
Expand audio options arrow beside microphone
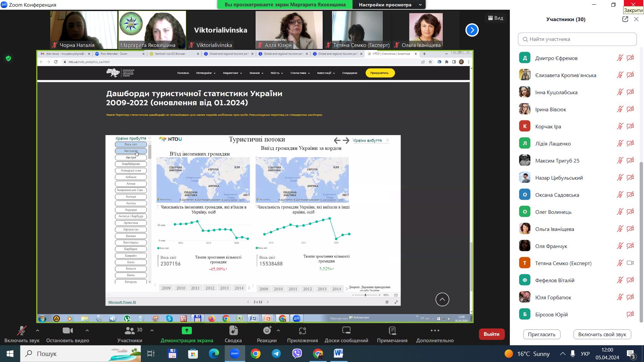38,330
